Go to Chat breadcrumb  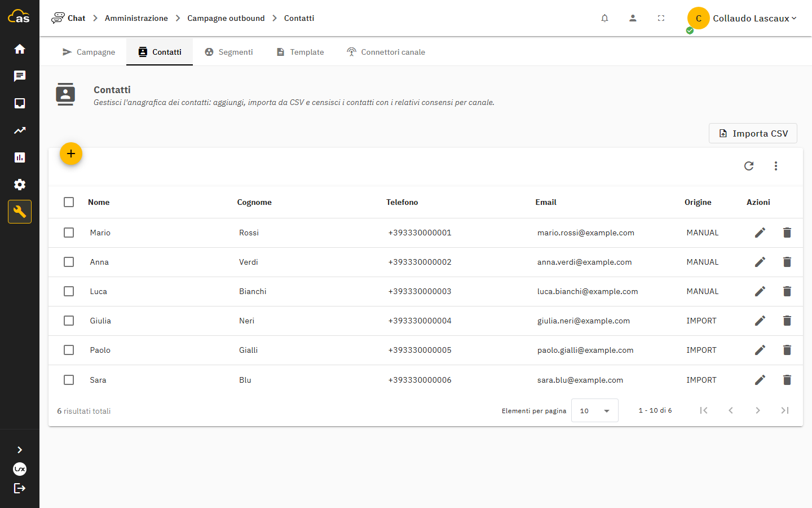68,18
